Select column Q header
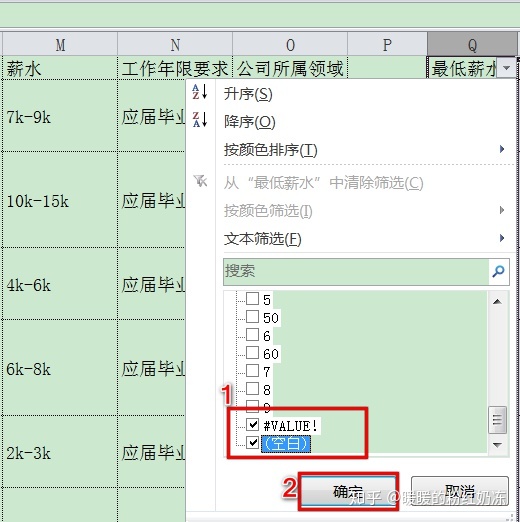 coord(472,44)
